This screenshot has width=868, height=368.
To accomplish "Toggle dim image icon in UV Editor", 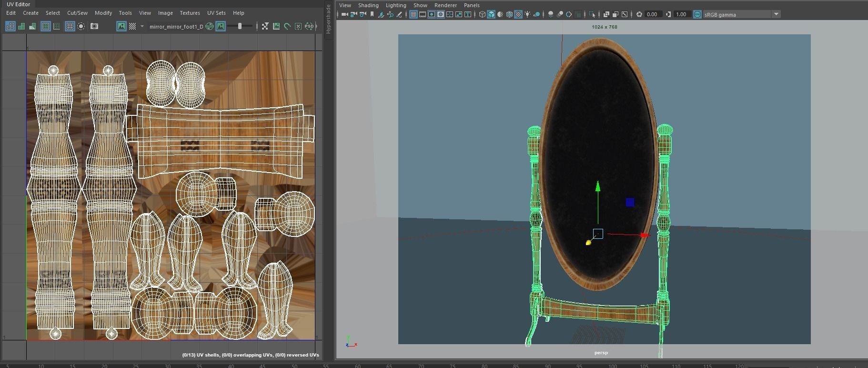I will point(221,26).
